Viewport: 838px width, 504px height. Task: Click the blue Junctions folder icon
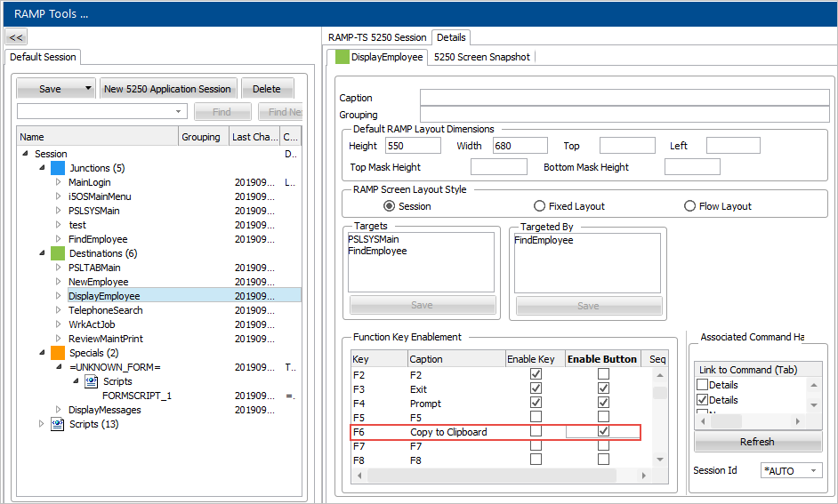tap(58, 168)
